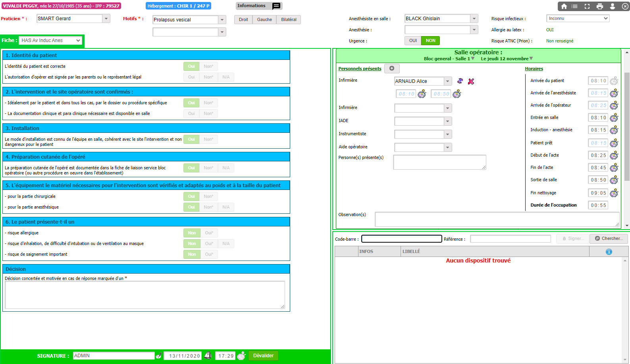Click into the Code-barre input field

pyautogui.click(x=402, y=239)
